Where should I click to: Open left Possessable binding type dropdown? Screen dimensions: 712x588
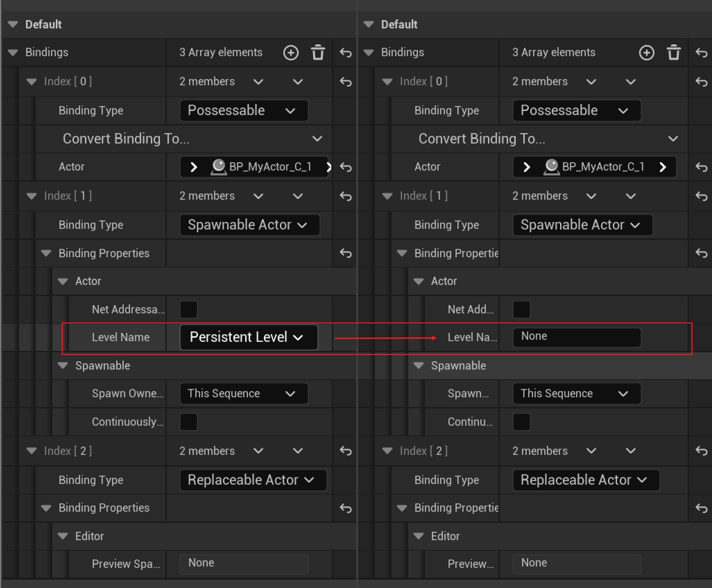(243, 111)
